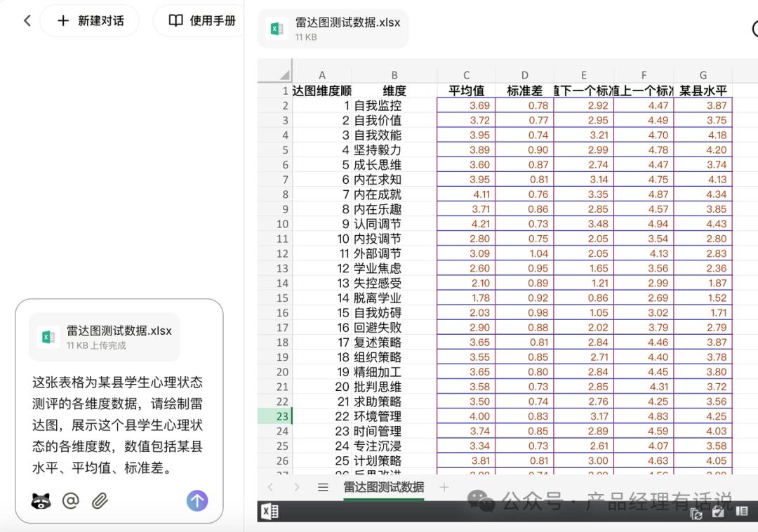Screen dimensions: 758x532
Task: Click the 平均值 header cell
Action: [466, 91]
